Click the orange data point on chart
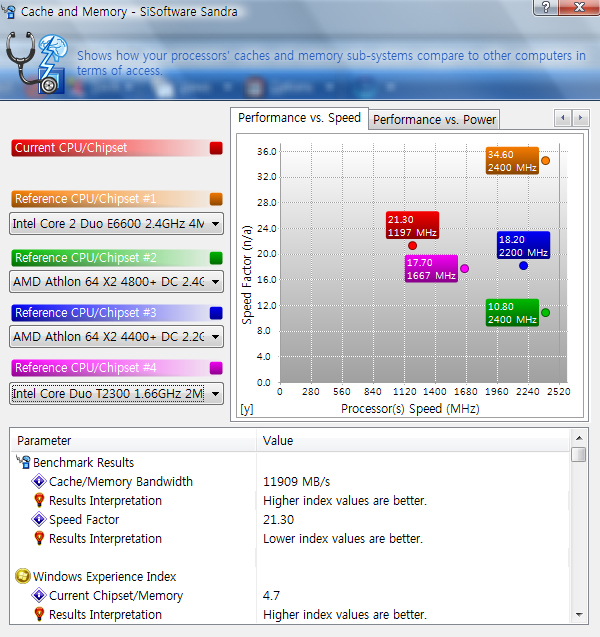This screenshot has width=600, height=637. coord(546,161)
